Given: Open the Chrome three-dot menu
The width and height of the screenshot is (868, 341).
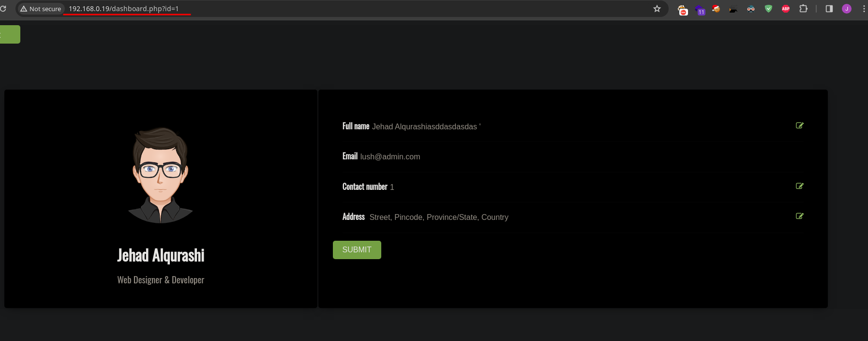Looking at the screenshot, I should [x=864, y=9].
